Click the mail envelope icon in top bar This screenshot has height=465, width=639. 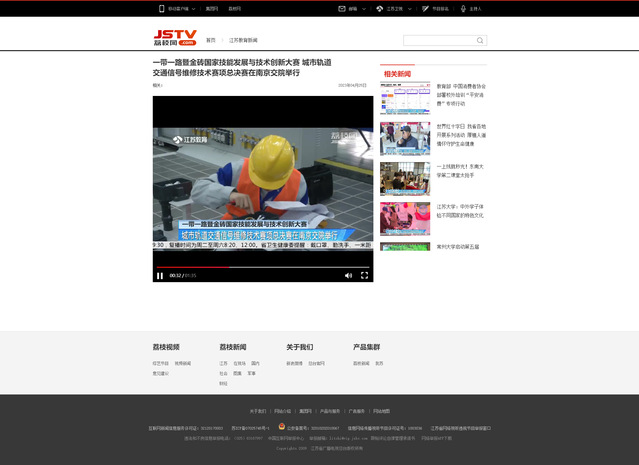(341, 8)
